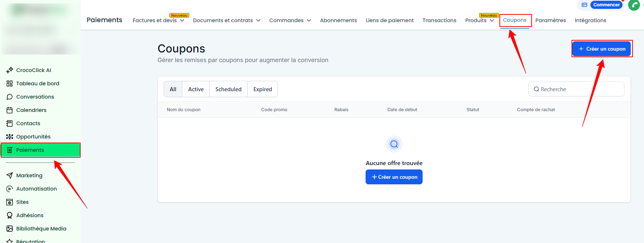Select the Coupons tab
644x243 pixels.
pos(515,20)
